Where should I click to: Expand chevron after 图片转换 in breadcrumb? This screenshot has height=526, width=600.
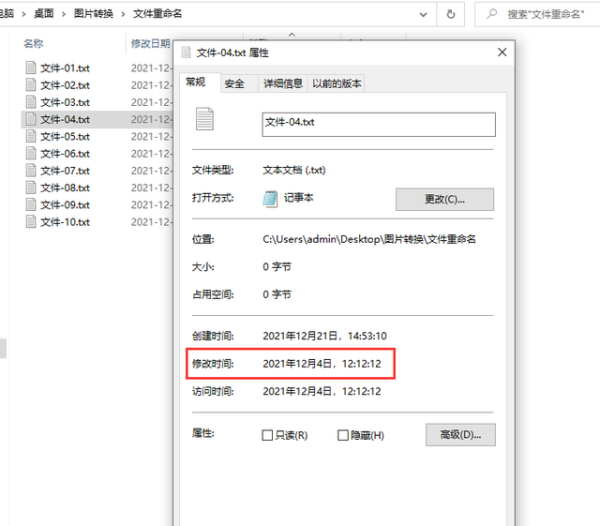[x=123, y=14]
